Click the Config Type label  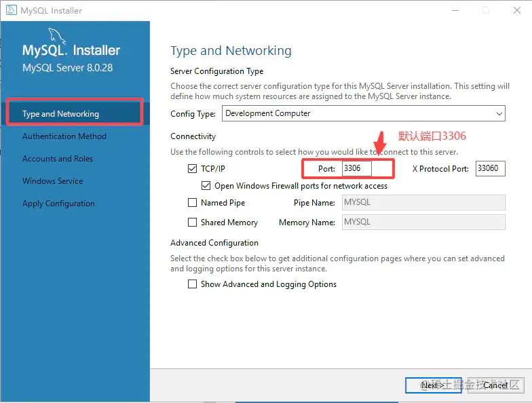coord(193,114)
